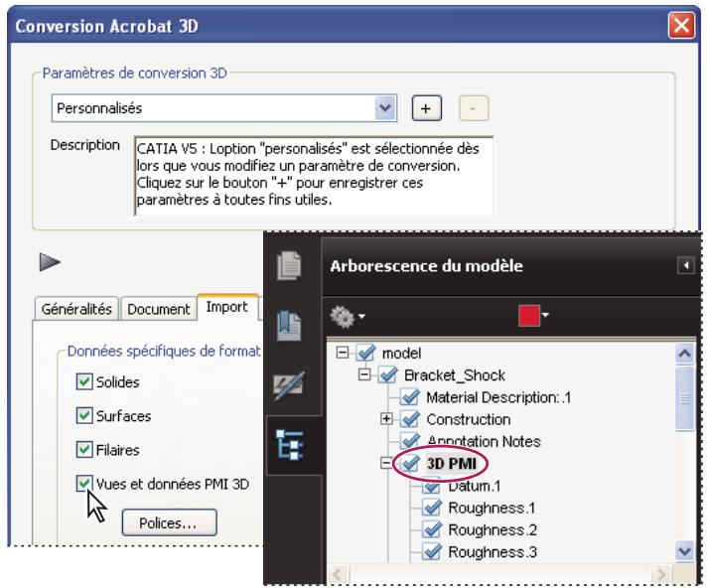Click the gear options icon in model tree
The image size is (707, 588).
coord(343,317)
